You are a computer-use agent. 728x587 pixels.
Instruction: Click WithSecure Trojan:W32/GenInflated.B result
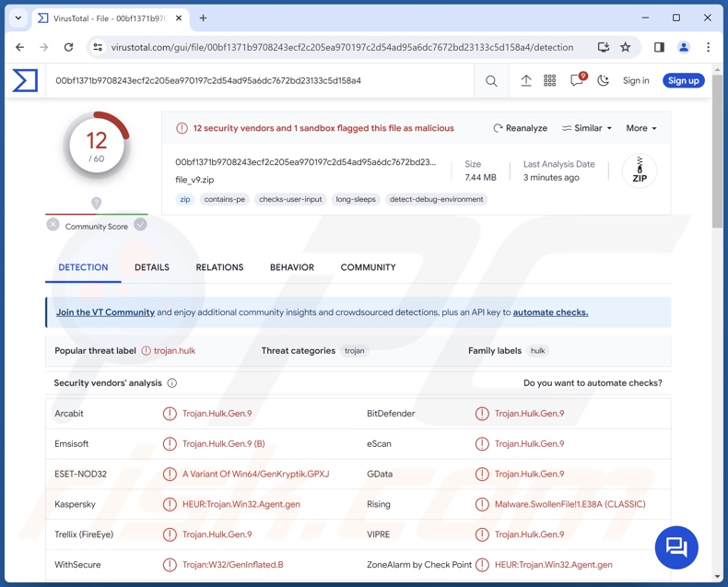232,565
